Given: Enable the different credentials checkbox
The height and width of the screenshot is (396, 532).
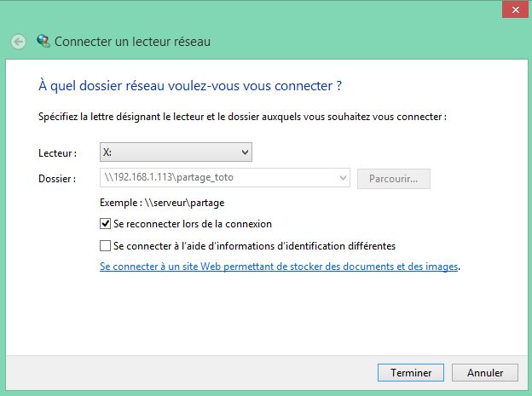Looking at the screenshot, I should 105,246.
